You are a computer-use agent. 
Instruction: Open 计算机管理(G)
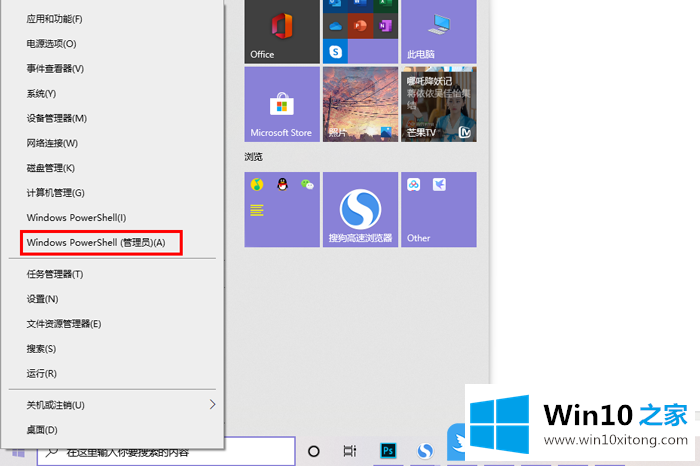[112, 193]
